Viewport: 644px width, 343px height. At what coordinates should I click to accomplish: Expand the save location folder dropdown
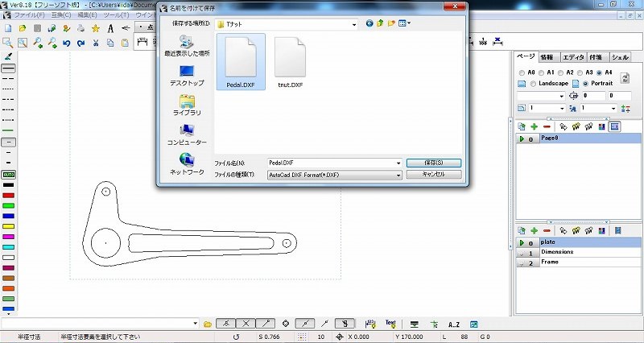pyautogui.click(x=353, y=24)
